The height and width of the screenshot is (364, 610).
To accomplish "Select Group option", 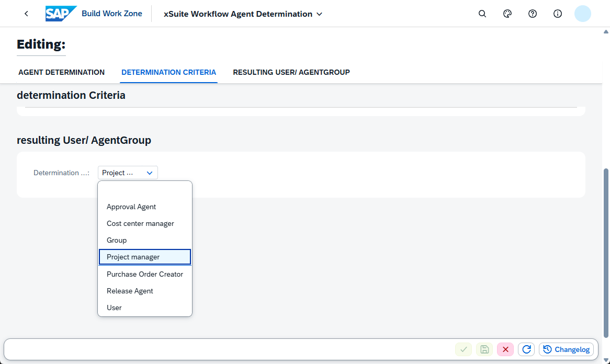I will coord(145,241).
